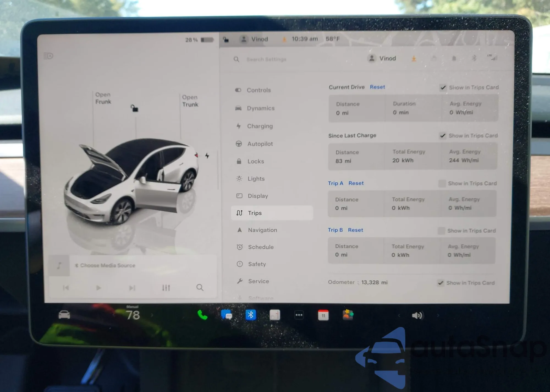Screen dimensions: 550x392
Task: Open the calendar app icon
Action: click(x=323, y=315)
